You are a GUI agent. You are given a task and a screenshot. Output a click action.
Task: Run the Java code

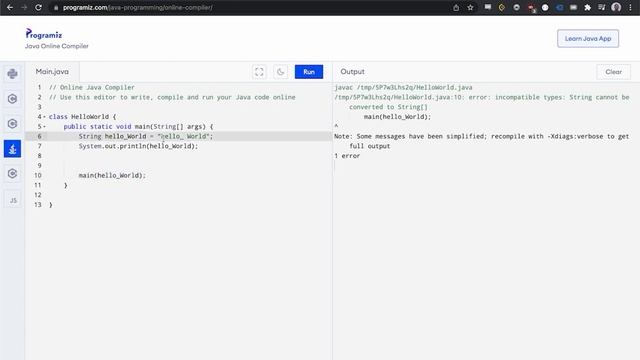click(309, 72)
